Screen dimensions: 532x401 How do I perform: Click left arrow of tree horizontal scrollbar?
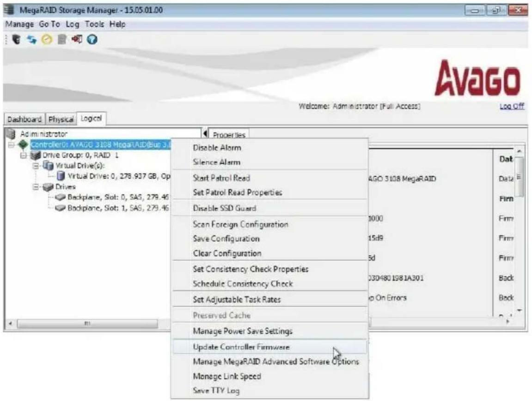point(11,324)
